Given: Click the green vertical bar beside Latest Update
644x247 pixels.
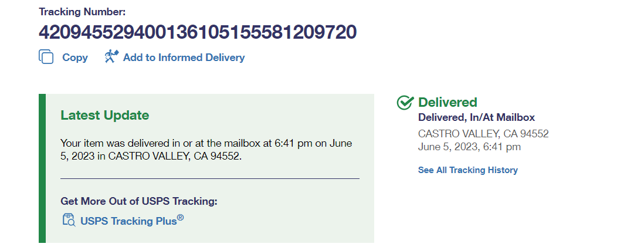Looking at the screenshot, I should (42, 168).
